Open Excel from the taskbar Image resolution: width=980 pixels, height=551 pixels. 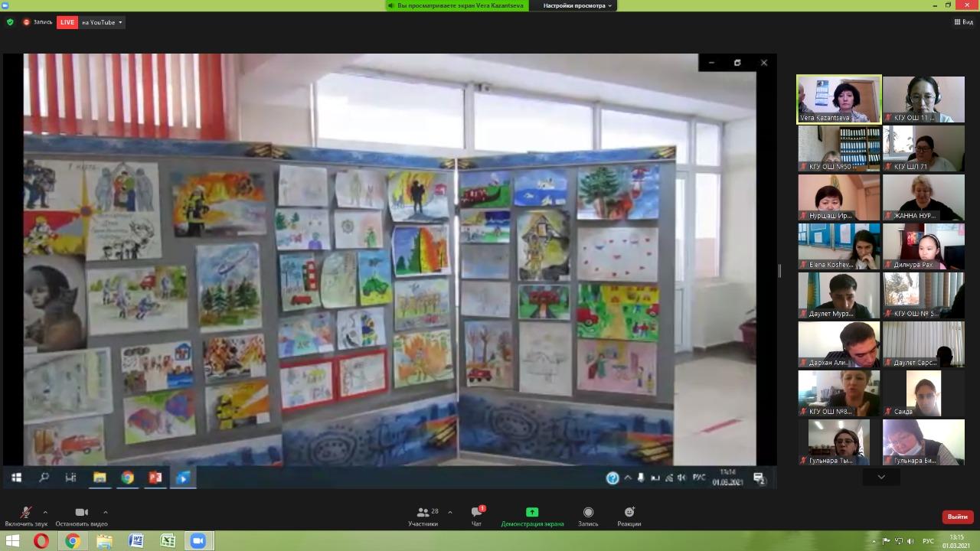tap(168, 541)
